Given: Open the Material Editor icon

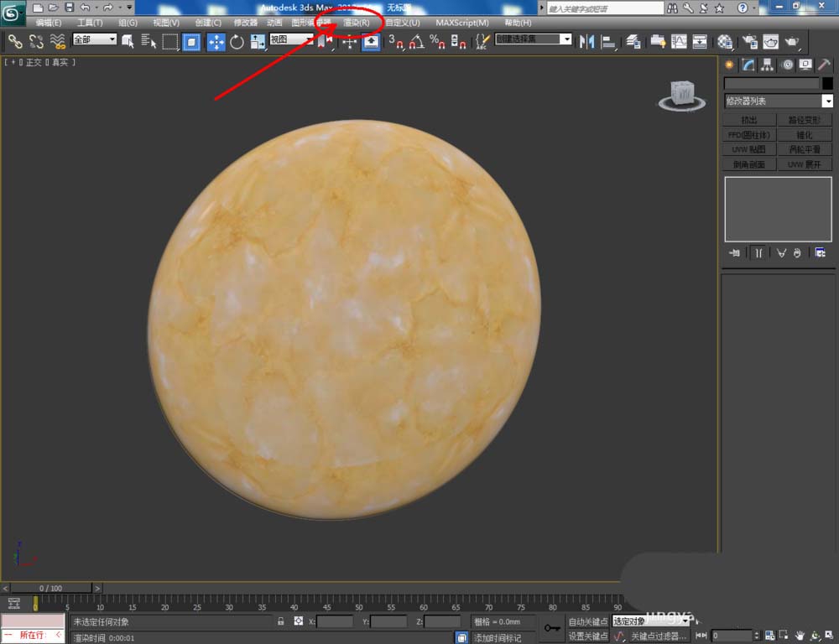Looking at the screenshot, I should click(726, 42).
